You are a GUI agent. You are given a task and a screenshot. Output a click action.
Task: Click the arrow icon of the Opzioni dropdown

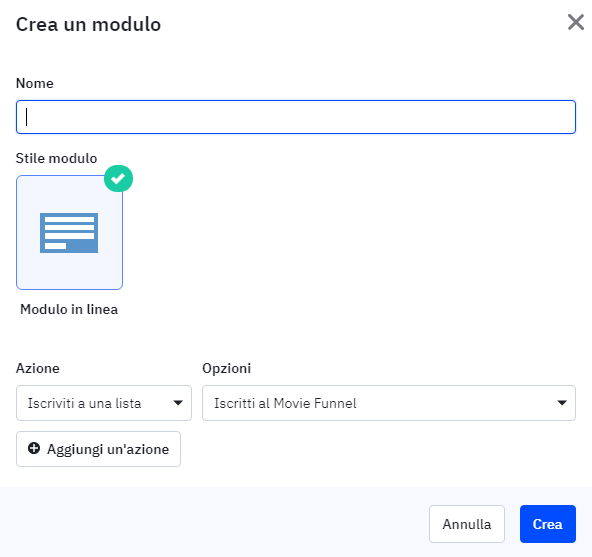(562, 403)
